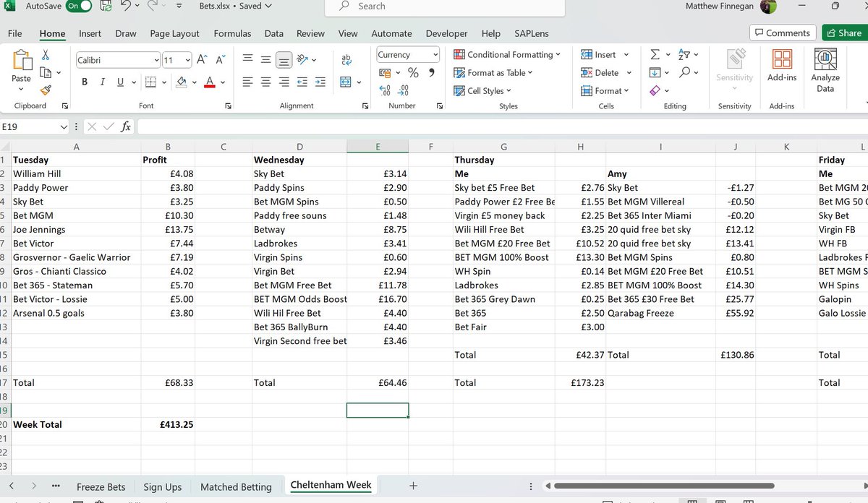This screenshot has height=503, width=868.
Task: Click Increase Indent icon
Action: click(x=320, y=82)
